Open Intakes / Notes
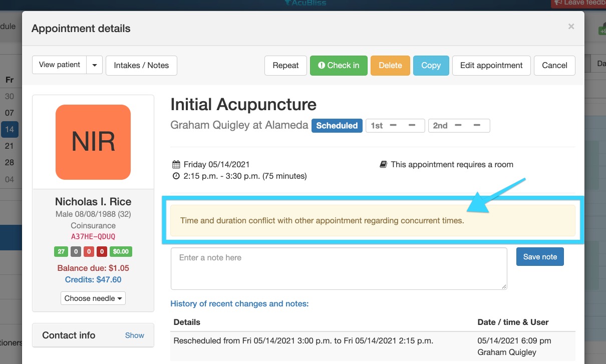The width and height of the screenshot is (606, 364). tap(141, 66)
